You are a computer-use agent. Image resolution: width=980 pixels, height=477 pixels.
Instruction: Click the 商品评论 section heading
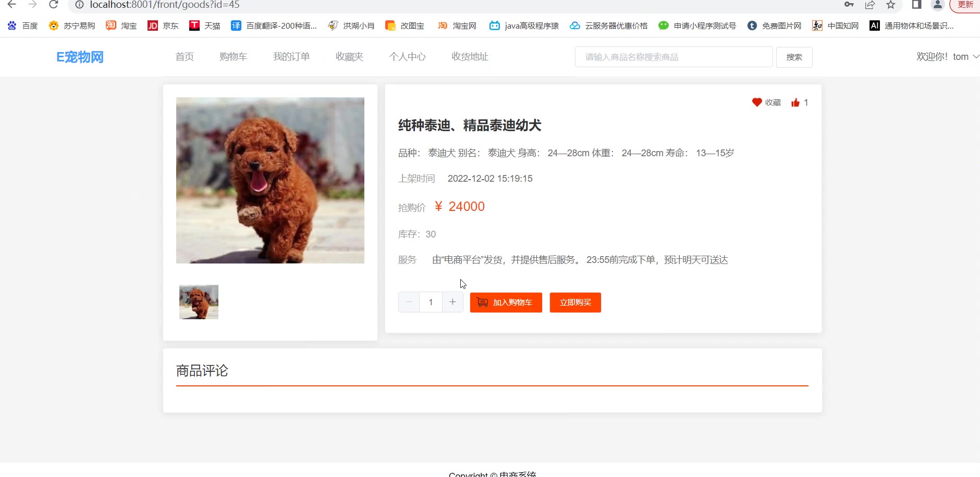202,371
